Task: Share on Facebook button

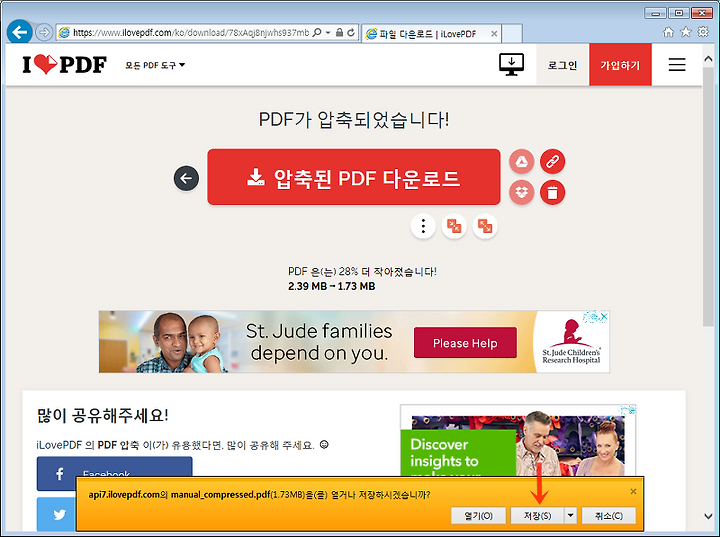Action: pos(114,474)
